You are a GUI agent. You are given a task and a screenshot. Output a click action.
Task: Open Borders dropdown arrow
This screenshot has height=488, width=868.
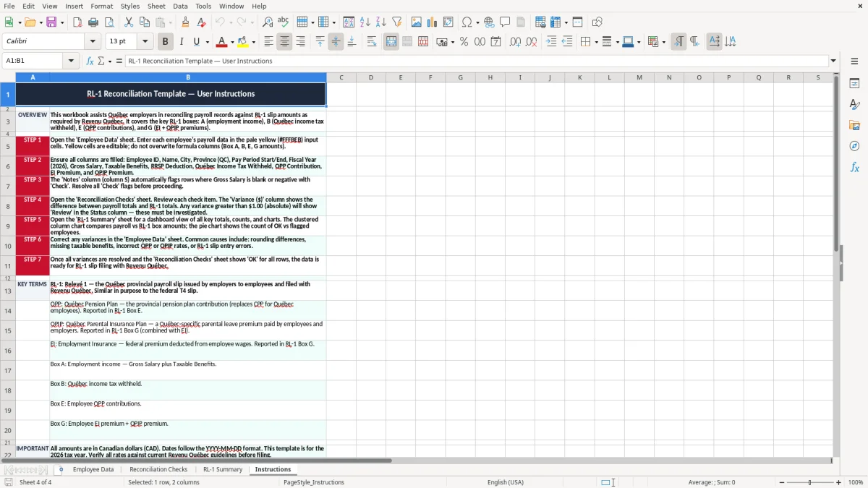pos(597,42)
